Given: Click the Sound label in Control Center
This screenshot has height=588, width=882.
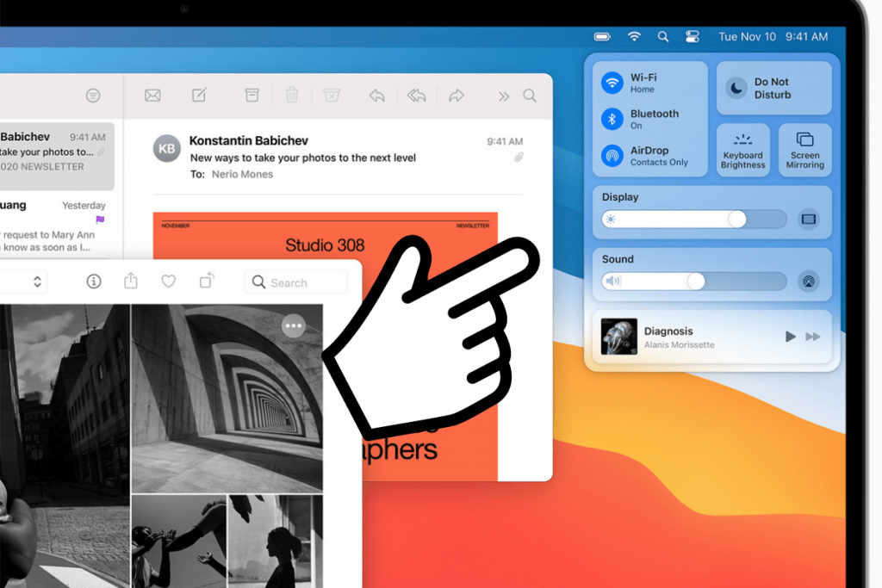Looking at the screenshot, I should tap(618, 259).
